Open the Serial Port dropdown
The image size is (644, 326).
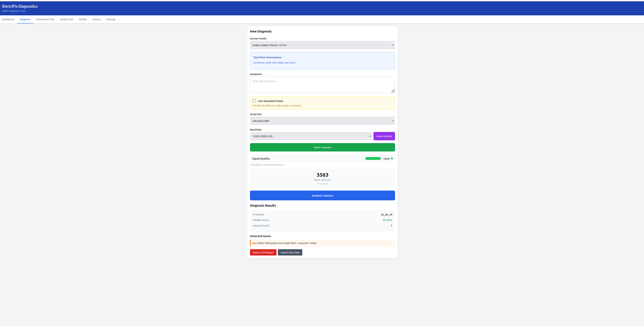coord(322,121)
